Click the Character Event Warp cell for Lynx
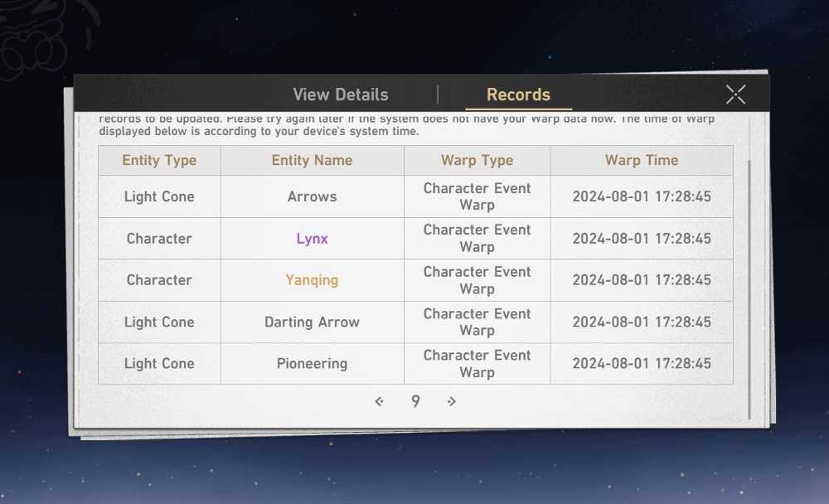This screenshot has height=504, width=829. click(x=477, y=239)
